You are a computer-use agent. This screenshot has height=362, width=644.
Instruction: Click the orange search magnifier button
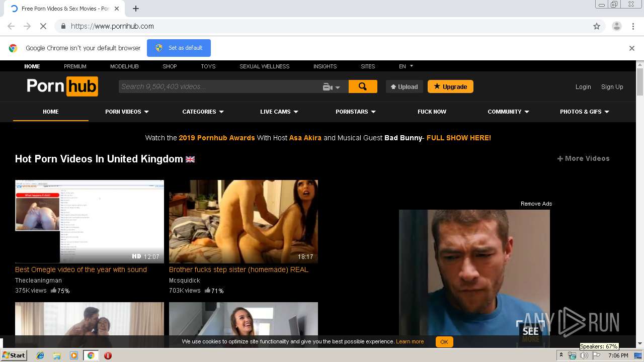tap(363, 86)
